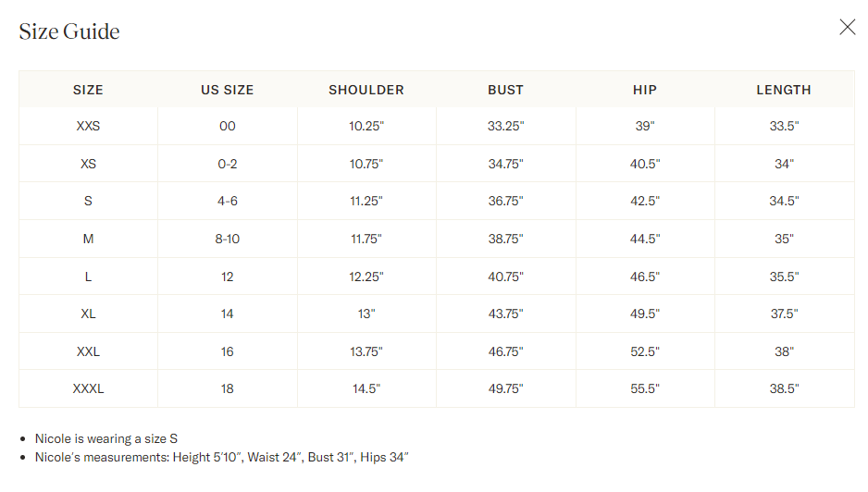Select the M size cell
868x492 pixels.
tap(88, 240)
